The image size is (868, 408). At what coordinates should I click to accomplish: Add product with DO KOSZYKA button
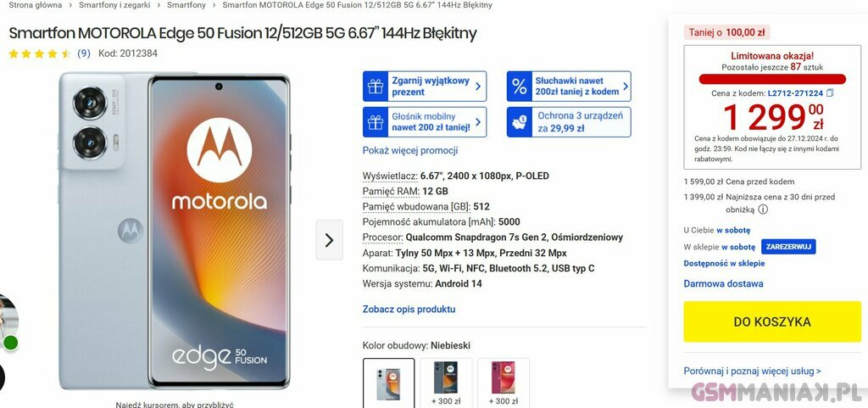(x=772, y=321)
